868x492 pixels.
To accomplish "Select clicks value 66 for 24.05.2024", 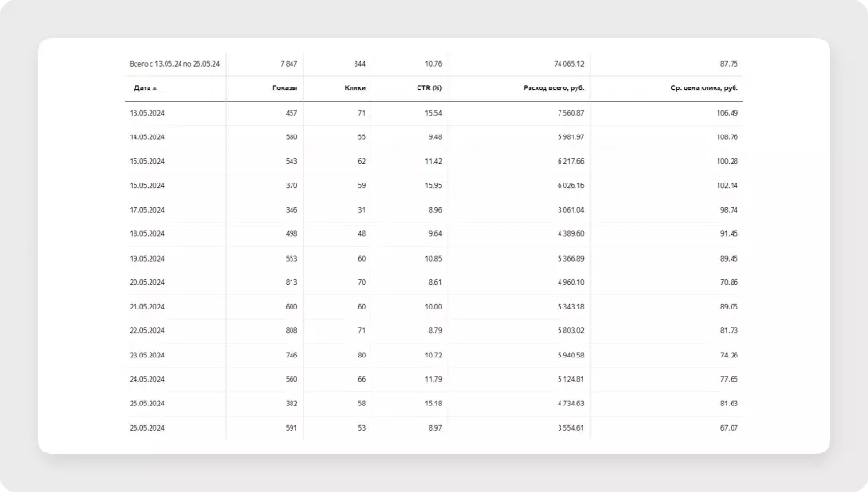I will pyautogui.click(x=361, y=379).
